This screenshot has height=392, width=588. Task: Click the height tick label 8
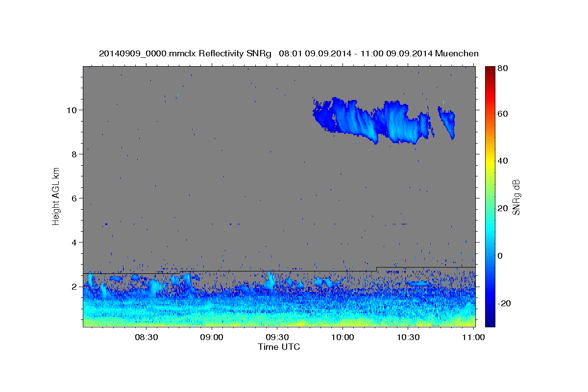point(75,154)
